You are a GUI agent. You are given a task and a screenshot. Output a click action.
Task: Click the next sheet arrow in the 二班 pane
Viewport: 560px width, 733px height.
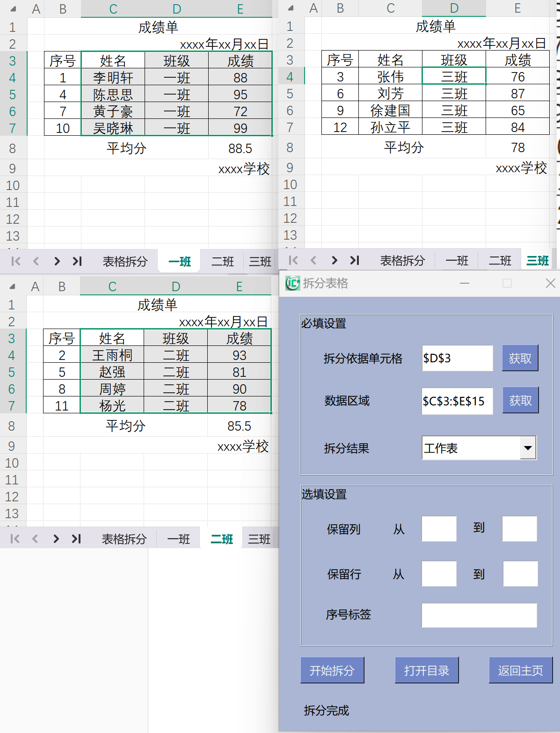[x=56, y=539]
